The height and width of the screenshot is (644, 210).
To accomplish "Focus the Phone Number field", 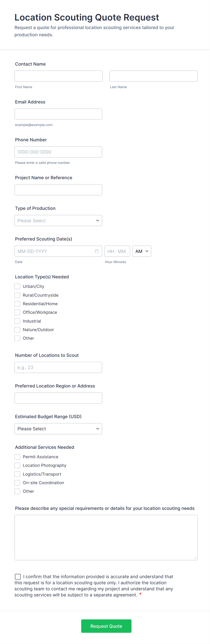I will tap(58, 152).
